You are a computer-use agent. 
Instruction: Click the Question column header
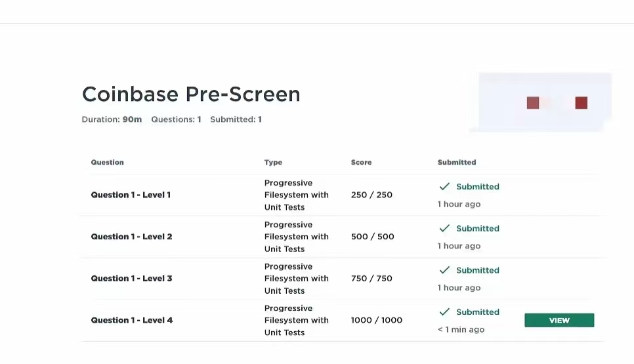click(107, 163)
